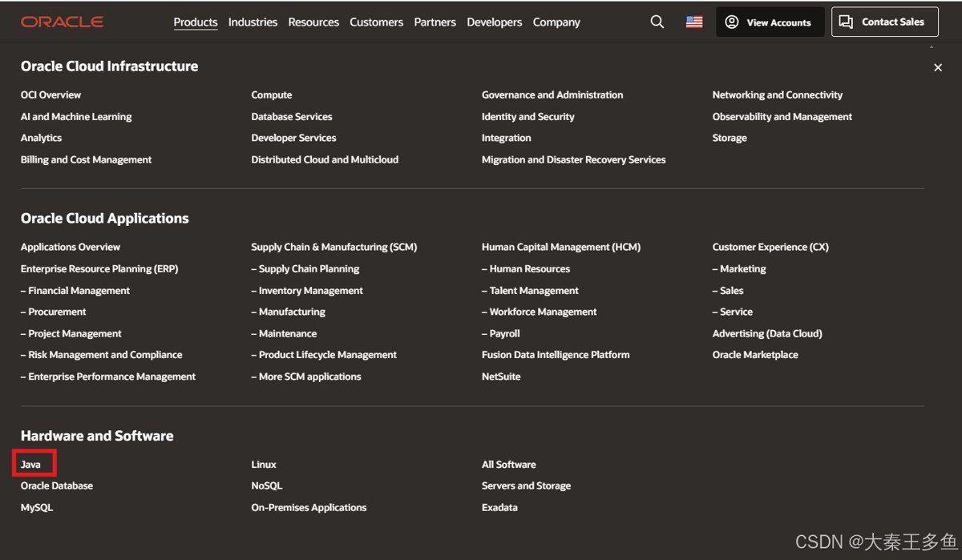This screenshot has height=560, width=962.
Task: Open Observability and Management link
Action: [x=782, y=117]
